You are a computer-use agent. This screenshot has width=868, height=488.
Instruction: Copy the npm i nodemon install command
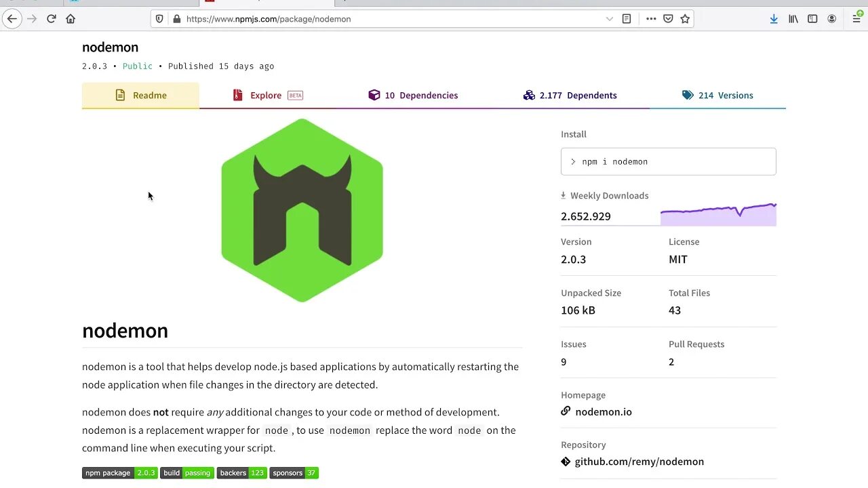point(668,162)
